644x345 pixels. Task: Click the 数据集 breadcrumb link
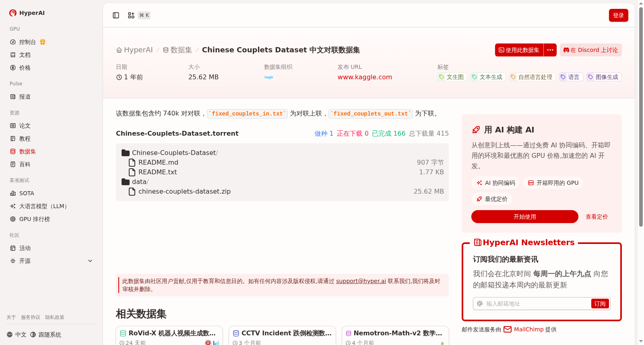tap(178, 50)
